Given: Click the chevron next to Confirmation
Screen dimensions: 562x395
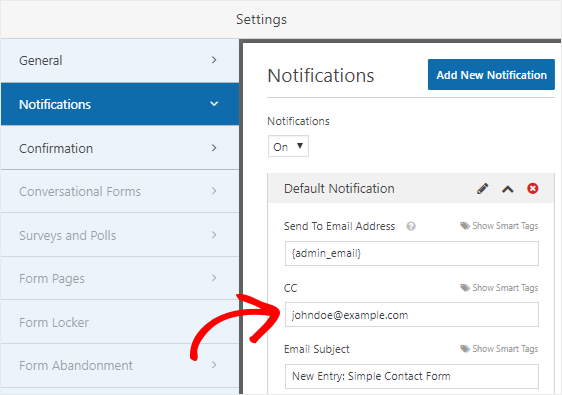Looking at the screenshot, I should click(214, 148).
